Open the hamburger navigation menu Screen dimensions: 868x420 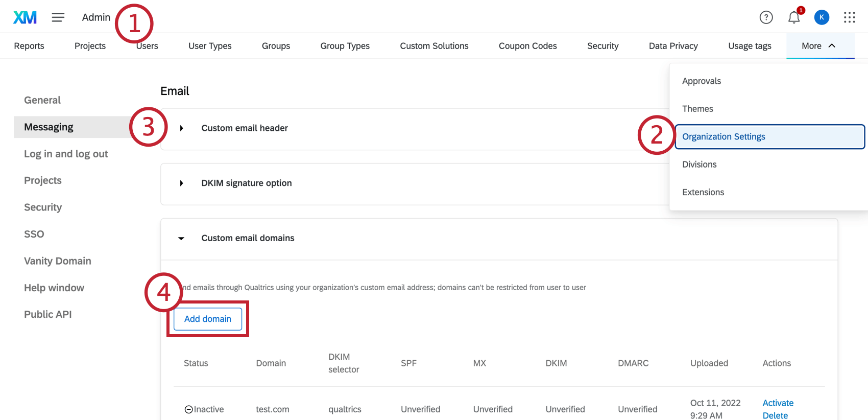click(x=58, y=17)
